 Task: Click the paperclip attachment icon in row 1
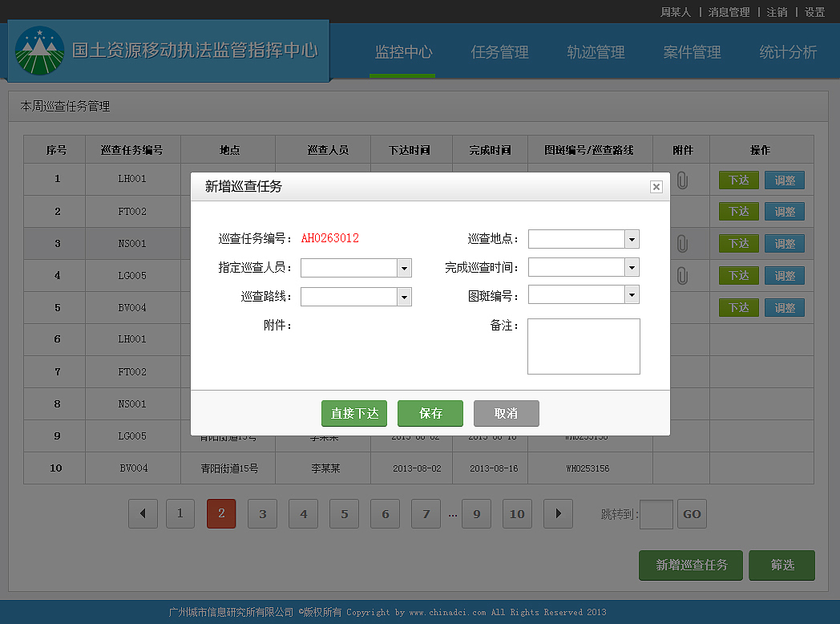pyautogui.click(x=682, y=180)
